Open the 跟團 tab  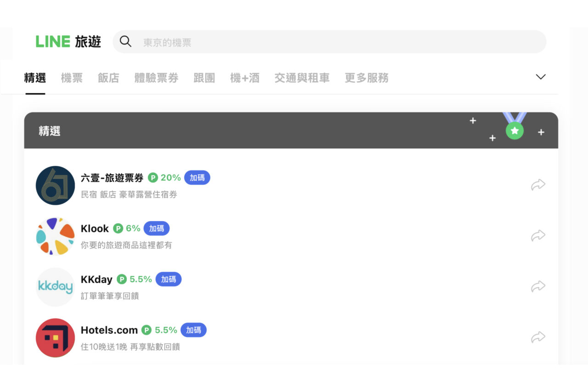click(x=204, y=78)
